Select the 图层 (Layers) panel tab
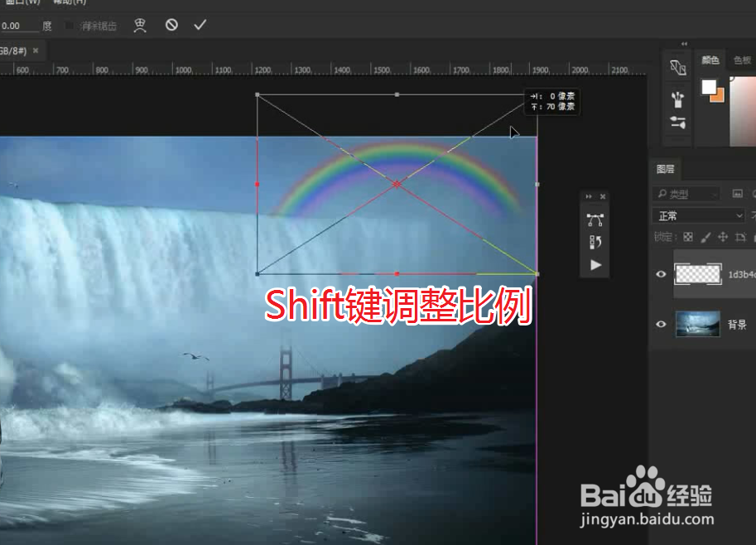 click(666, 169)
